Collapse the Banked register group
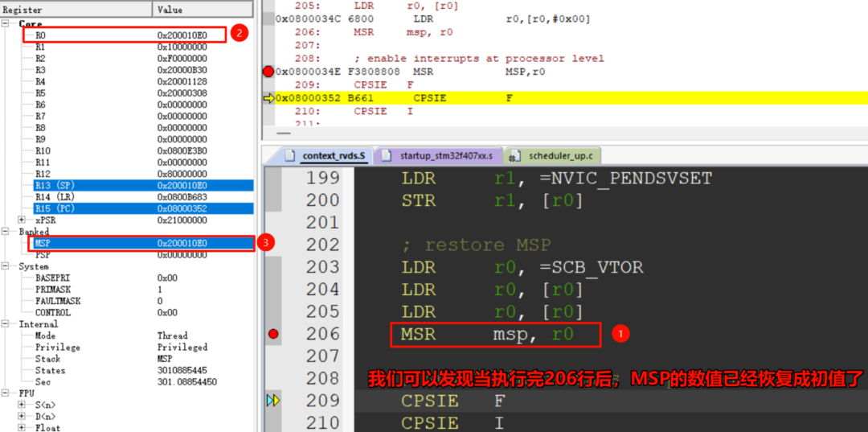This screenshot has width=868, height=432. [7, 232]
